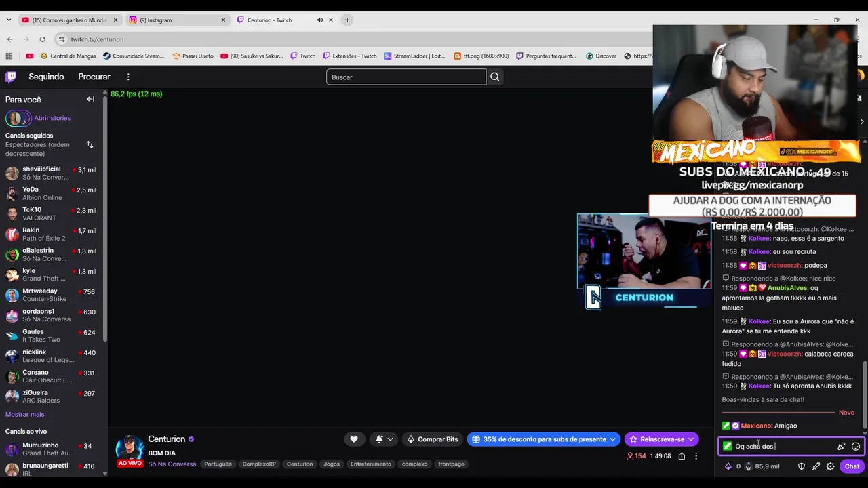The width and height of the screenshot is (868, 488).
Task: Mute the Centurion Twitch tab audio
Action: [320, 20]
